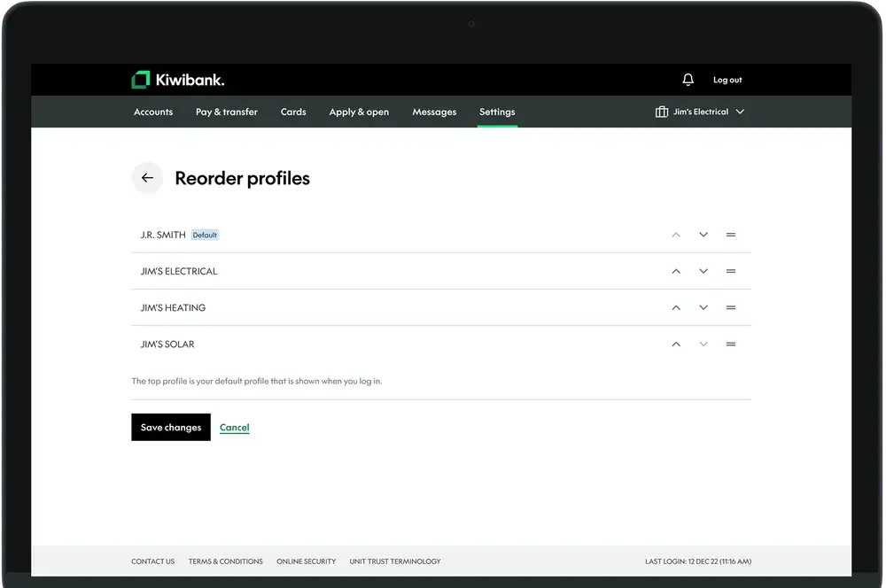
Task: Open Pay & transfer menu
Action: (x=227, y=112)
